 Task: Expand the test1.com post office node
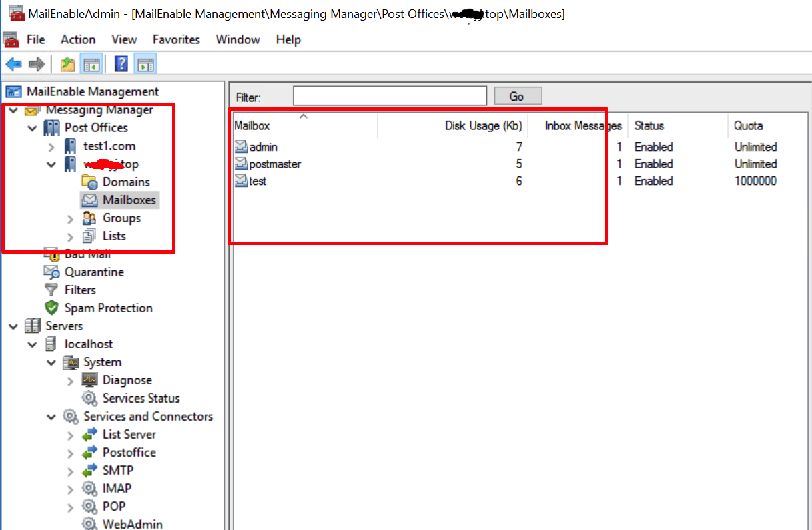52,146
